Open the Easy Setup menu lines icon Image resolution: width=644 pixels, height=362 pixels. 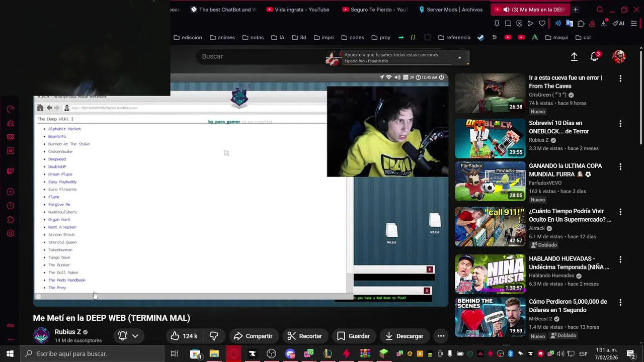tap(633, 23)
